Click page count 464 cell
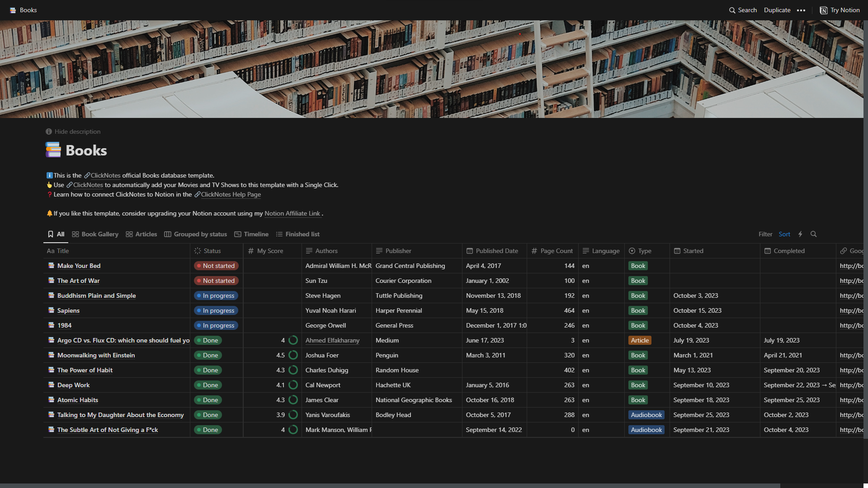Image resolution: width=868 pixels, height=488 pixels. (552, 310)
